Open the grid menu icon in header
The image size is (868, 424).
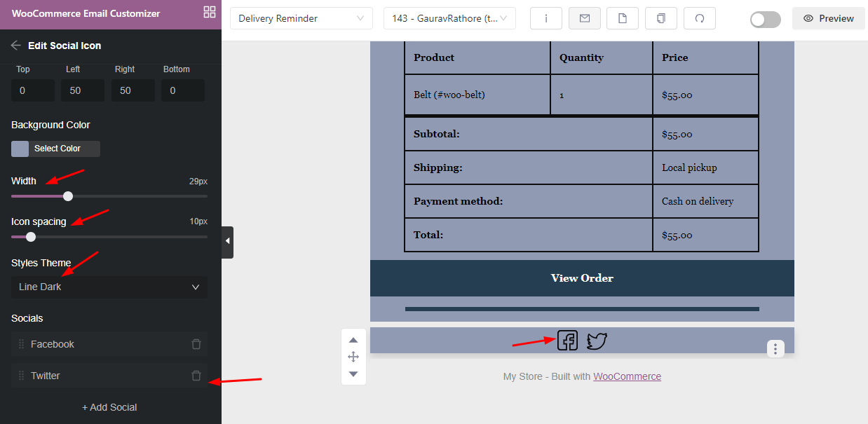click(x=209, y=12)
